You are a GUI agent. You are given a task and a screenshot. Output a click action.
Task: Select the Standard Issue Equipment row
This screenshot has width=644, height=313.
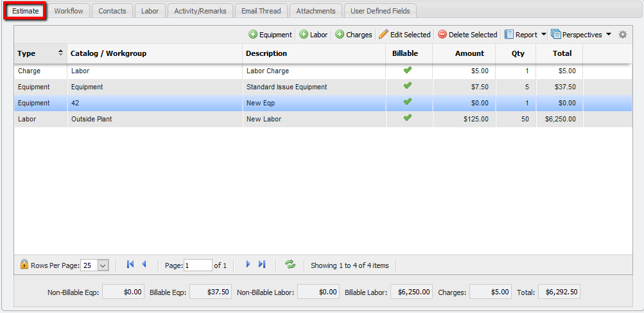286,87
